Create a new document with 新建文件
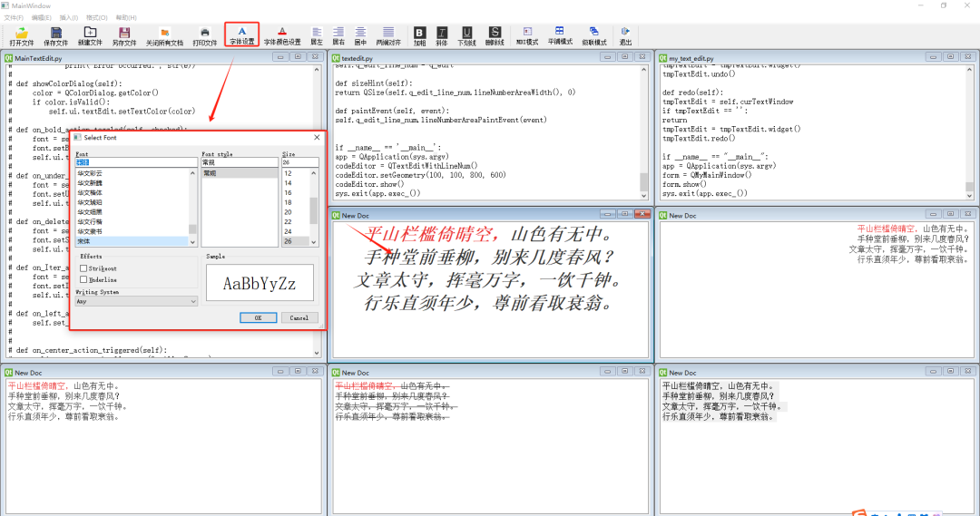Image resolution: width=980 pixels, height=516 pixels. coord(90,36)
